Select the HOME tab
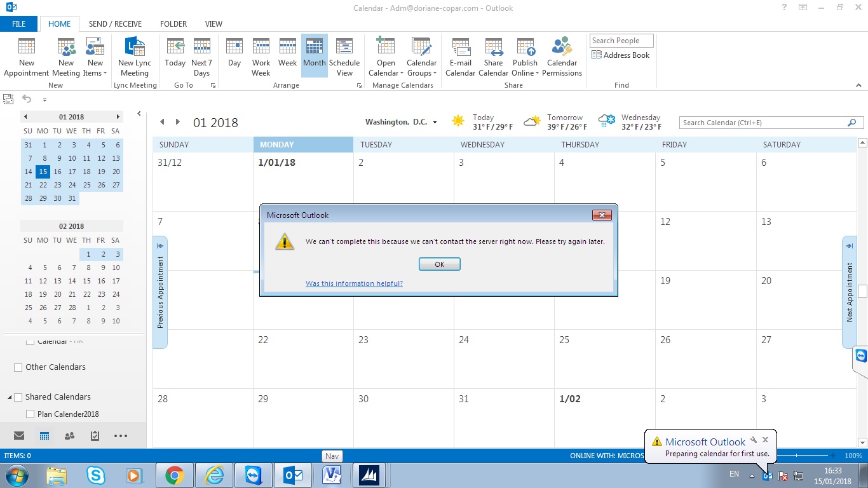The width and height of the screenshot is (868, 488). pyautogui.click(x=60, y=24)
